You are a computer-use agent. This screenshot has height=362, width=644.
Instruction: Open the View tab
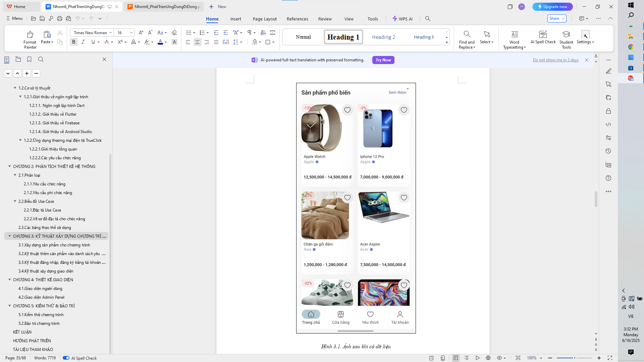[349, 19]
